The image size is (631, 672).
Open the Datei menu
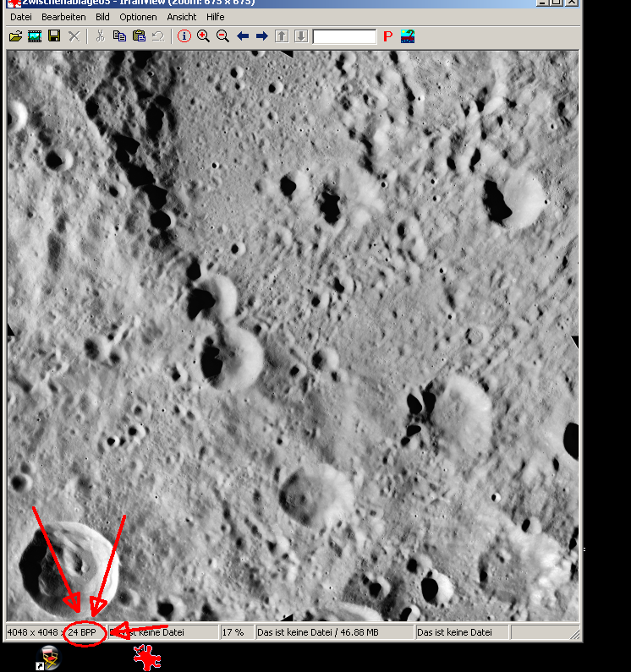tap(21, 17)
